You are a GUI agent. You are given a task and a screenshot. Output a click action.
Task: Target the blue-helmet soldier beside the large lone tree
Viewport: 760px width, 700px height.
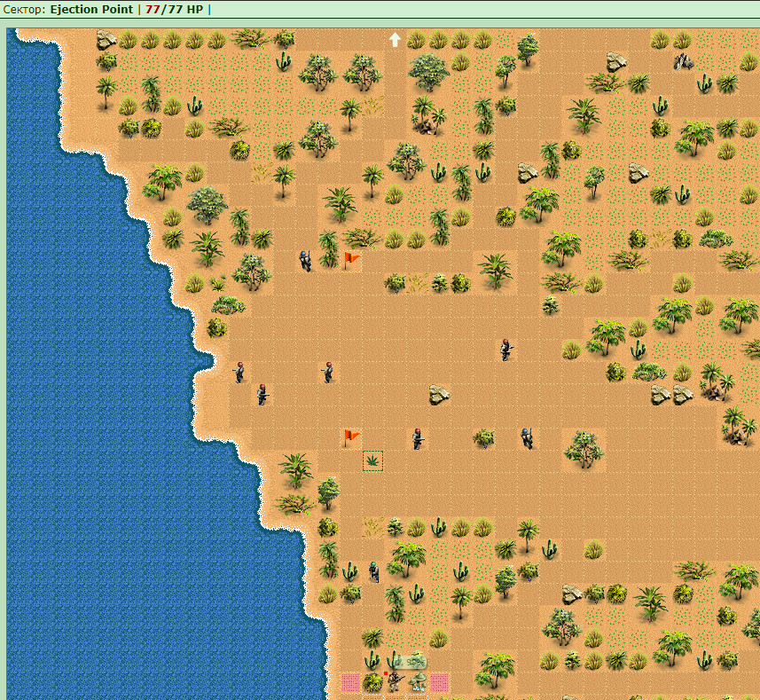coord(527,438)
